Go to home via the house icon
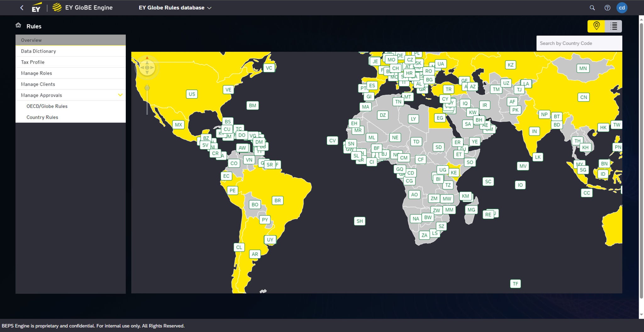The height and width of the screenshot is (332, 644). point(18,25)
